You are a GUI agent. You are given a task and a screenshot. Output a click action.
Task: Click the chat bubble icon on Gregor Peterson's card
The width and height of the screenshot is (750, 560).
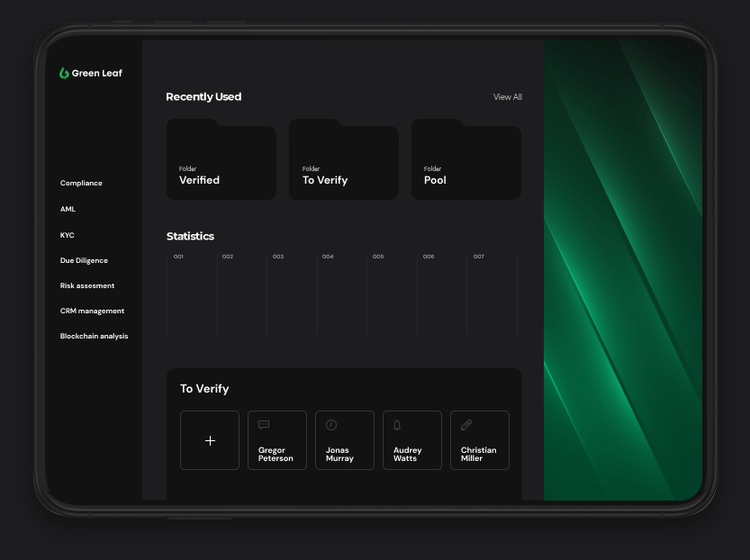pos(264,425)
